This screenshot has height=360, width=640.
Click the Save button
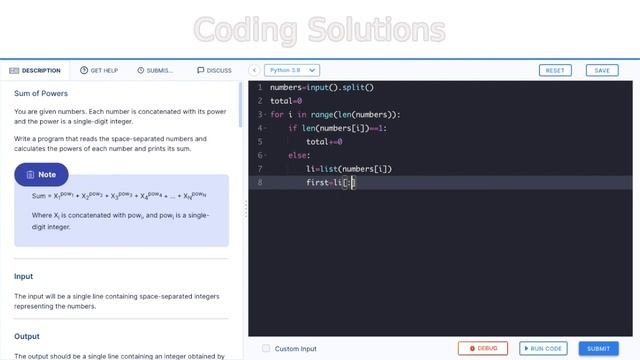click(x=602, y=70)
